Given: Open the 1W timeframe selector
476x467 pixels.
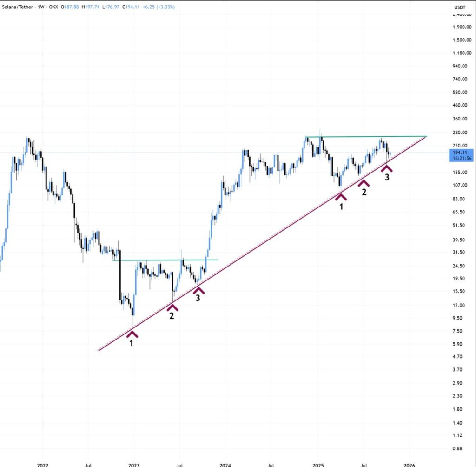Looking at the screenshot, I should click(41, 7).
